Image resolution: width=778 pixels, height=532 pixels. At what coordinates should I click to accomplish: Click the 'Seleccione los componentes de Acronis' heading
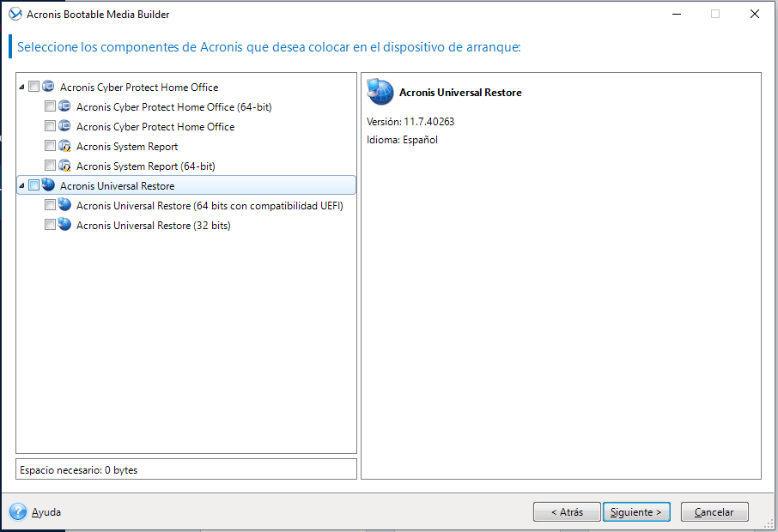[269, 47]
